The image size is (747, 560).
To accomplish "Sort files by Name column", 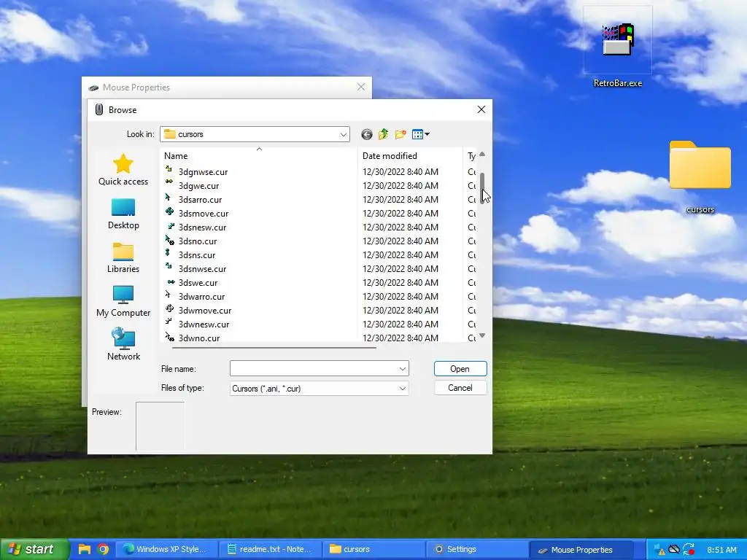I will point(259,156).
